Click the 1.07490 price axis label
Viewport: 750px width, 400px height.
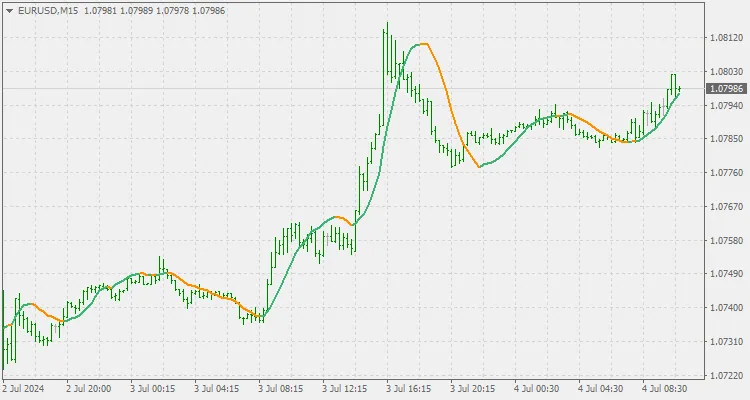725,274
